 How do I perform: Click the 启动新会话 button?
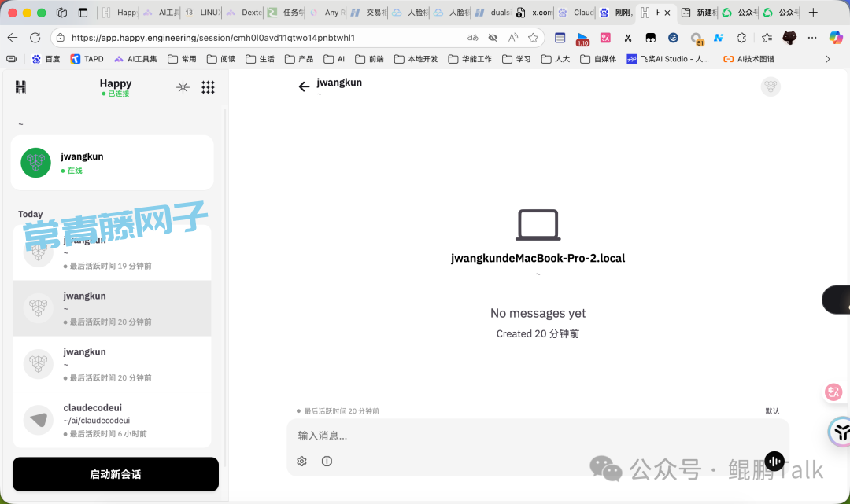pyautogui.click(x=116, y=474)
